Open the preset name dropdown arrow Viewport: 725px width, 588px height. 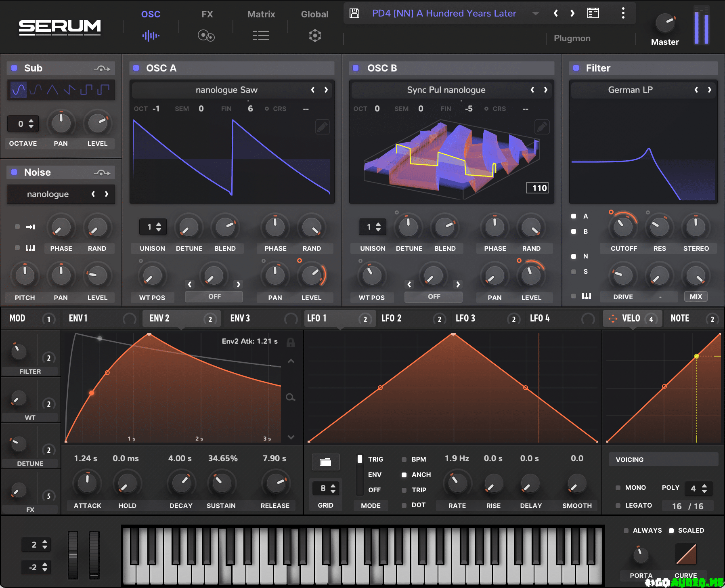coord(535,14)
